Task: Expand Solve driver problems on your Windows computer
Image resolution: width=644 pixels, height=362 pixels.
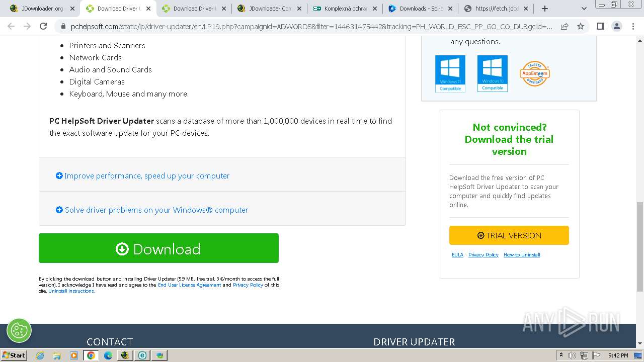Action: pos(152,210)
